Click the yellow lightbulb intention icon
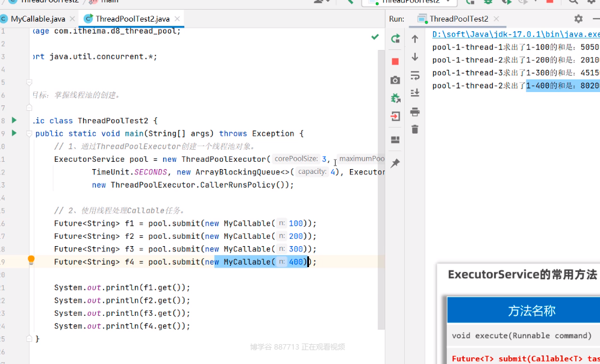 pyautogui.click(x=31, y=260)
